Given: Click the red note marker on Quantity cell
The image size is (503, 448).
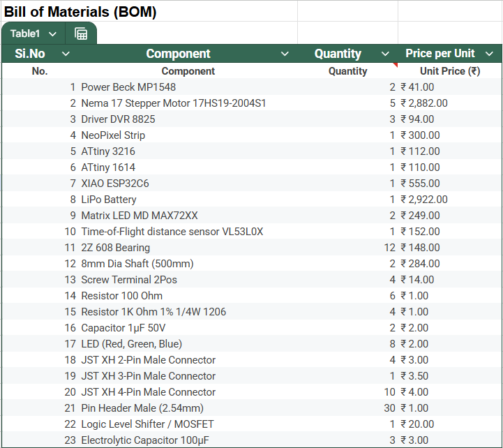Looking at the screenshot, I should (395, 65).
